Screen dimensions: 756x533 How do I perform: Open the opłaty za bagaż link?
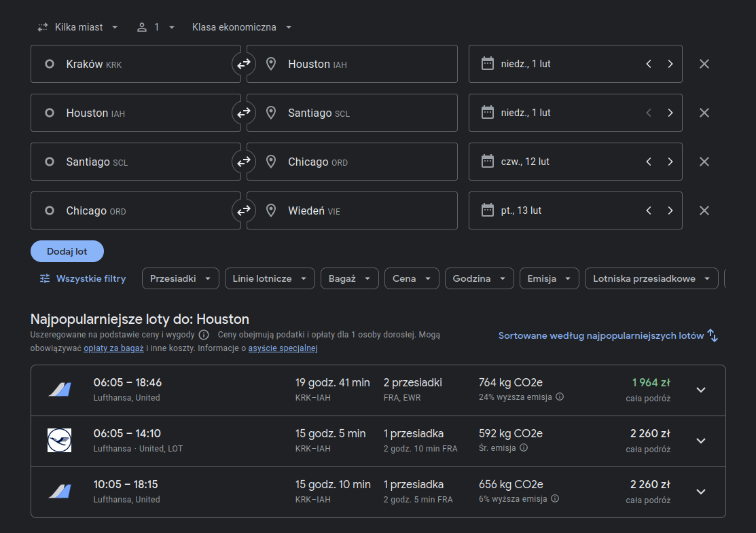click(114, 348)
